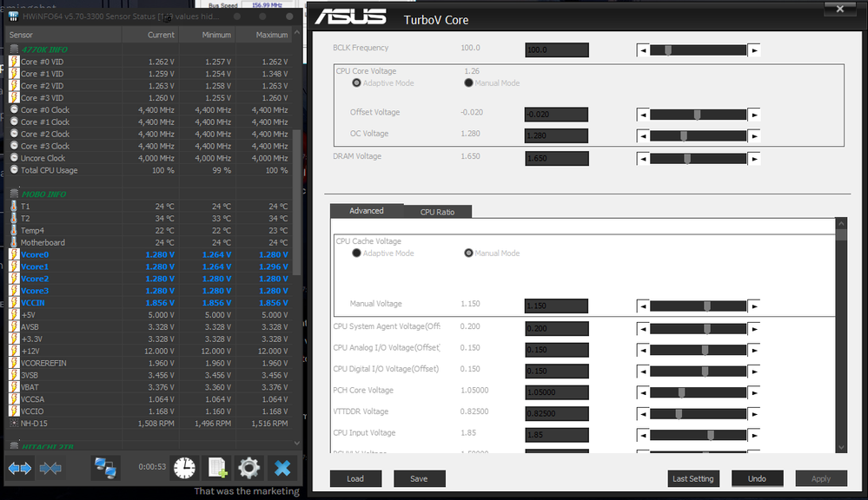Click the Undo button
Image resolution: width=868 pixels, height=500 pixels.
(758, 478)
